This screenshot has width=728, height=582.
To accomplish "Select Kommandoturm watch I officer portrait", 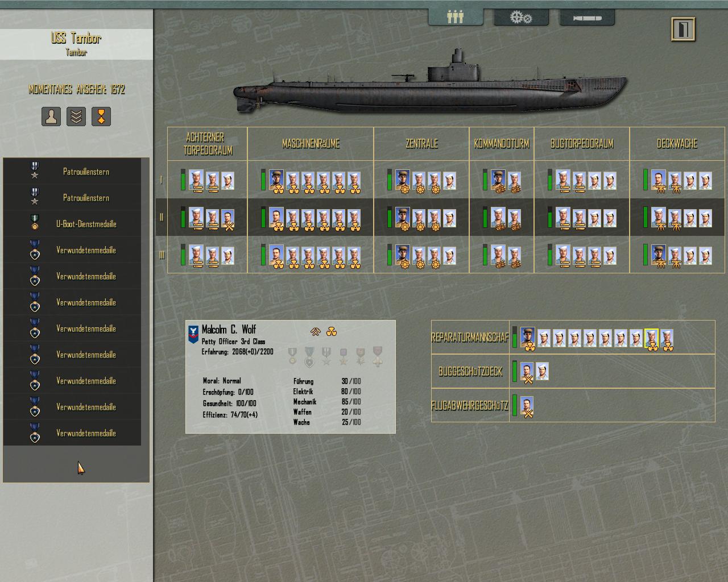I will click(498, 181).
